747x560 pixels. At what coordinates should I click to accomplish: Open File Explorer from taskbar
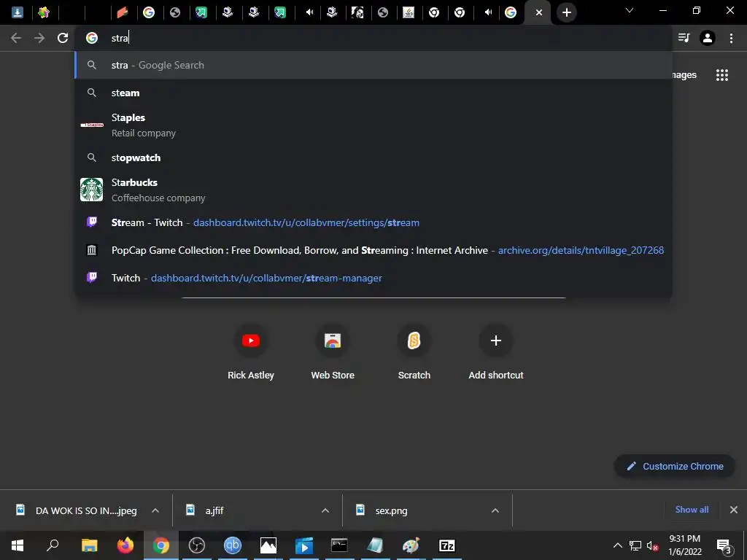[x=90, y=545]
